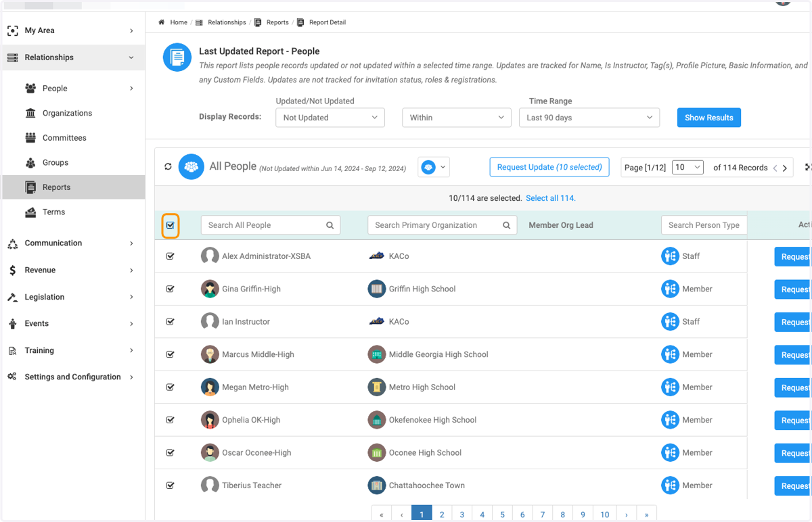Click Gina Griffin-High's avatar
The width and height of the screenshot is (812, 522).
(x=210, y=289)
